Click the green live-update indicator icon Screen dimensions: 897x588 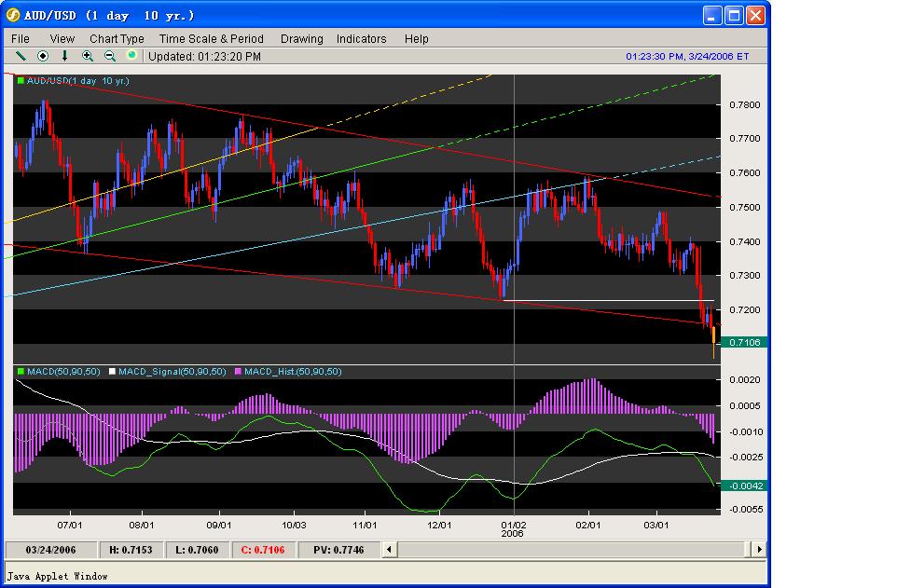pyautogui.click(x=131, y=55)
